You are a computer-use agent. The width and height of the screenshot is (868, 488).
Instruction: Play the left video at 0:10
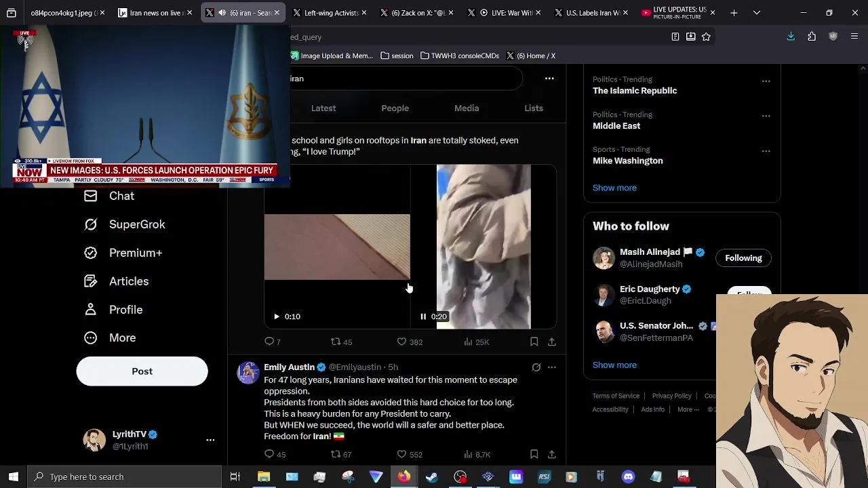[x=277, y=317]
